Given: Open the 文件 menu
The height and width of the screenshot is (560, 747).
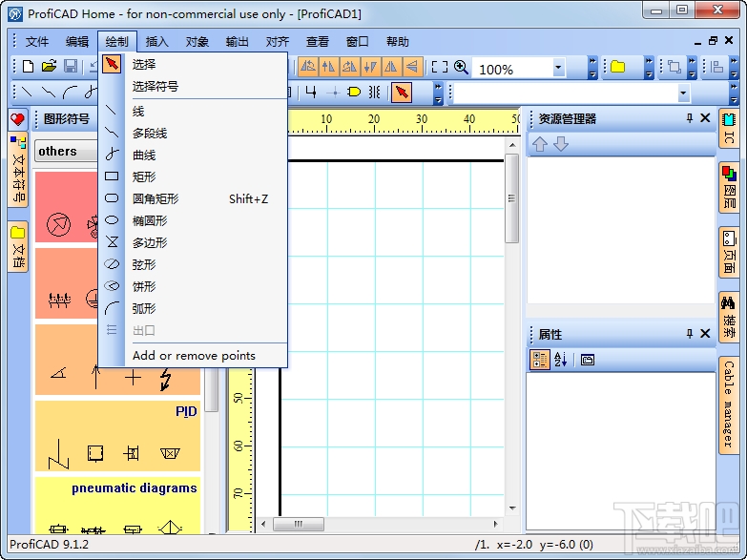Looking at the screenshot, I should pos(36,42).
